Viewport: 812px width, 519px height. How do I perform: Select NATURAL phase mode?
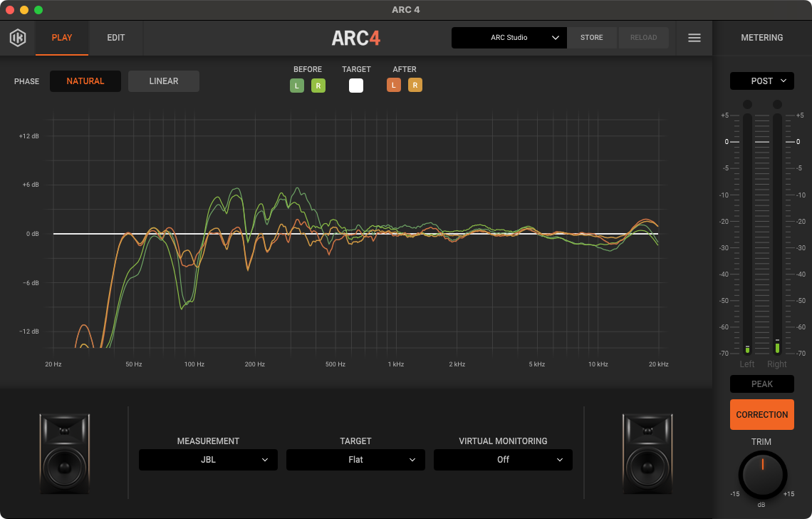tap(85, 81)
